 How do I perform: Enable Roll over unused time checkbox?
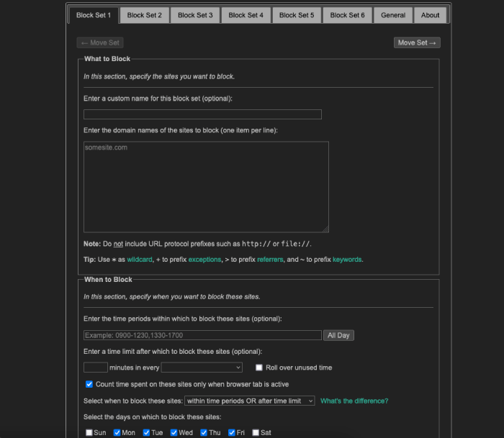[259, 368]
